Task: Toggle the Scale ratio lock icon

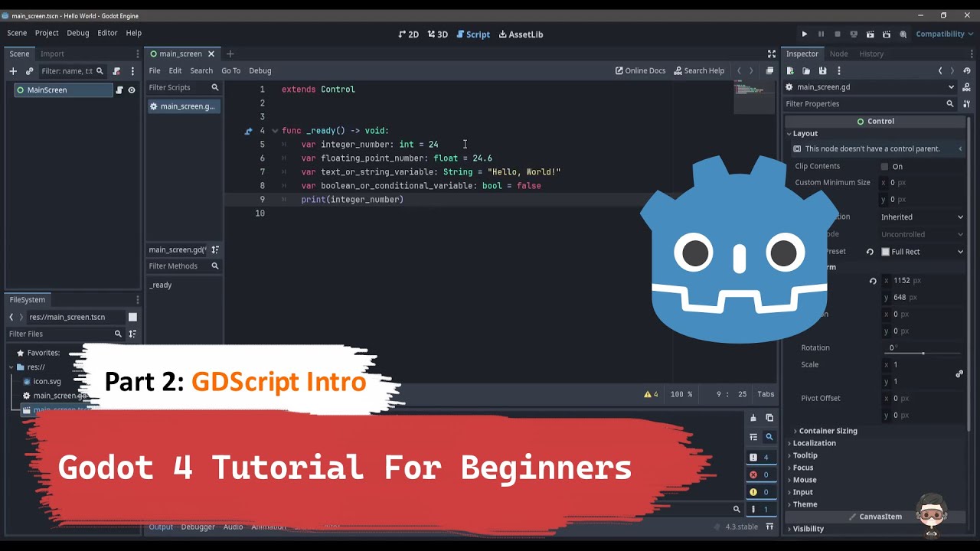Action: click(x=959, y=373)
